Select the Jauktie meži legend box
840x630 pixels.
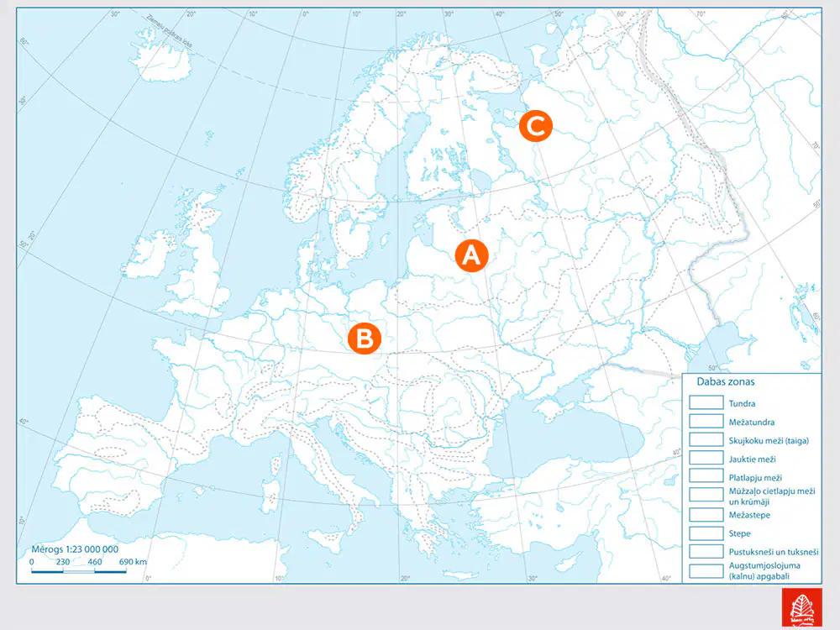pyautogui.click(x=706, y=458)
